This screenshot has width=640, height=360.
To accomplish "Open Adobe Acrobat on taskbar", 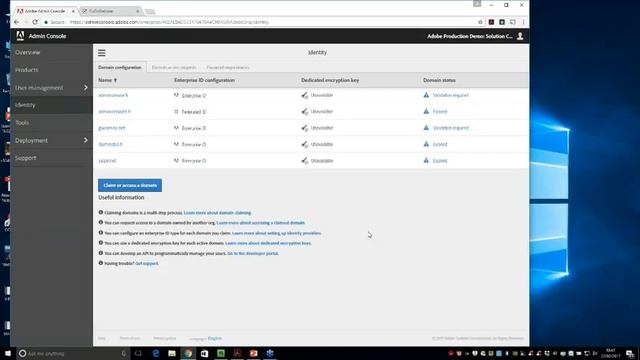I will tap(237, 353).
